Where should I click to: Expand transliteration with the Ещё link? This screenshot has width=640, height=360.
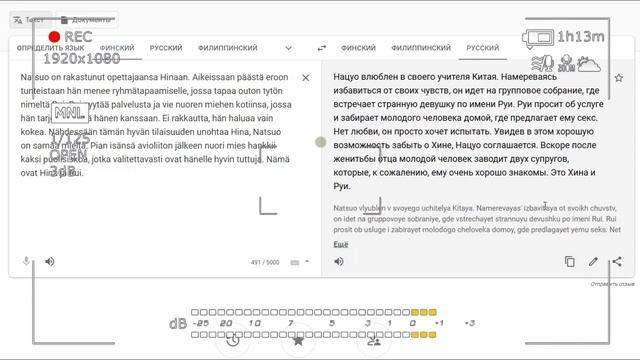coord(341,244)
